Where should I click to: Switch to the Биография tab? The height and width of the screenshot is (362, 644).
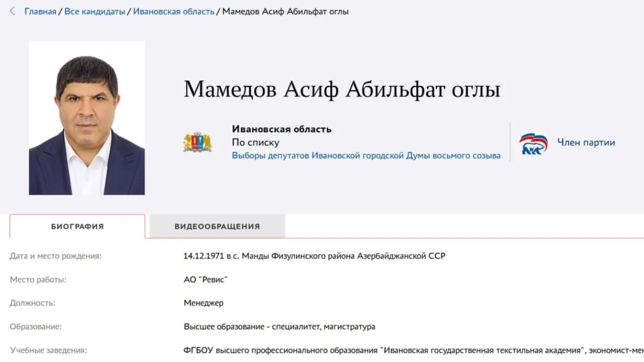77,226
